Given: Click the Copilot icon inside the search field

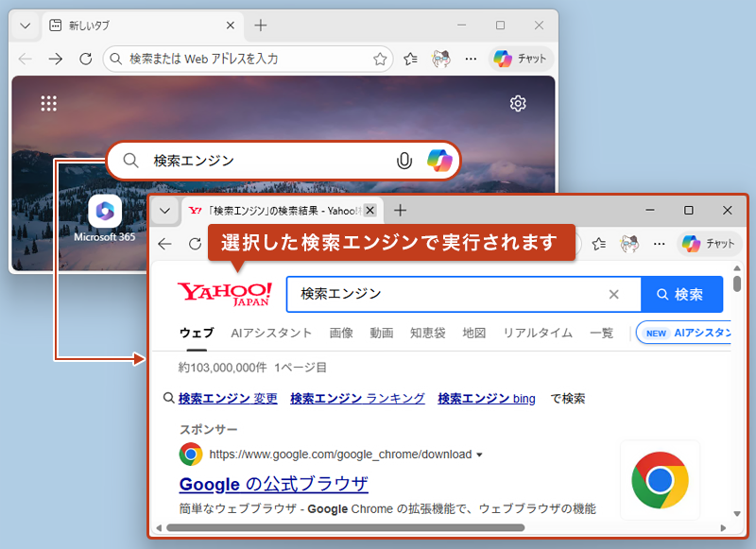Looking at the screenshot, I should tap(438, 160).
